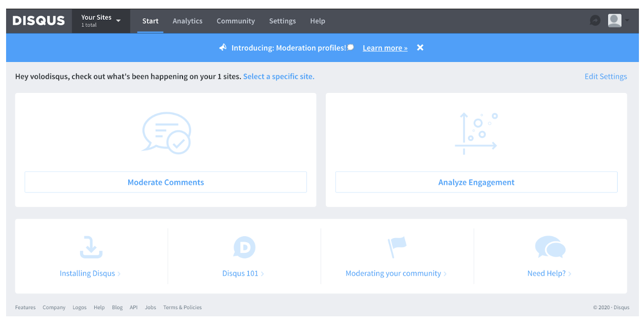Click the Disqus D bubble icon
Screen dimensions: 644x329
pyautogui.click(x=244, y=247)
